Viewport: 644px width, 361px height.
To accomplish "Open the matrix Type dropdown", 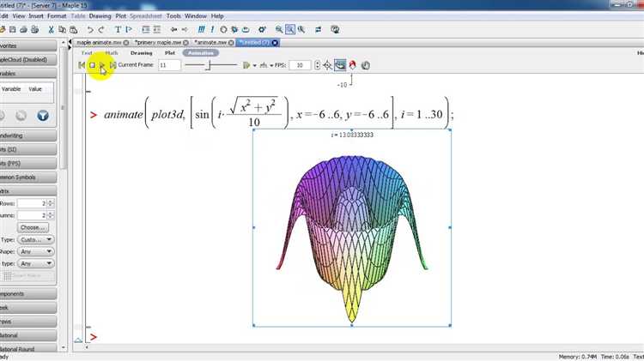I will [36, 239].
